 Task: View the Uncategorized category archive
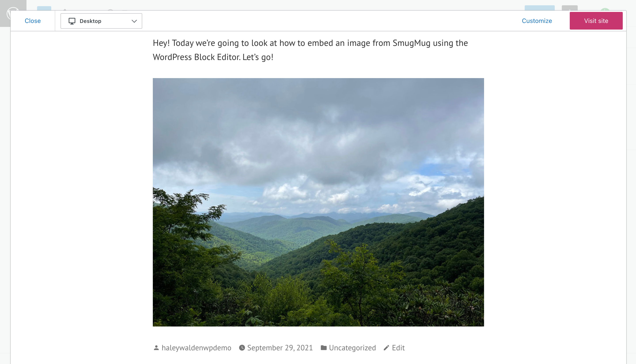[352, 348]
